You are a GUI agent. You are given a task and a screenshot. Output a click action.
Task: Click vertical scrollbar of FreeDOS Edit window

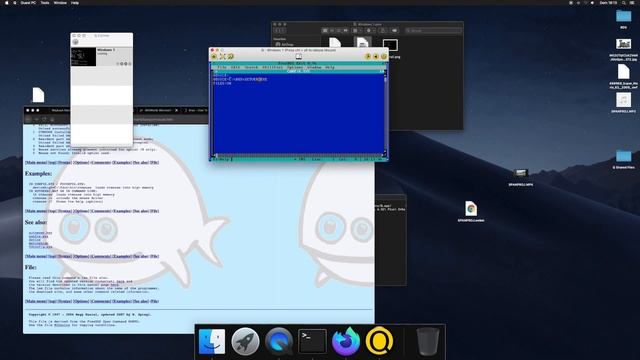[384, 114]
